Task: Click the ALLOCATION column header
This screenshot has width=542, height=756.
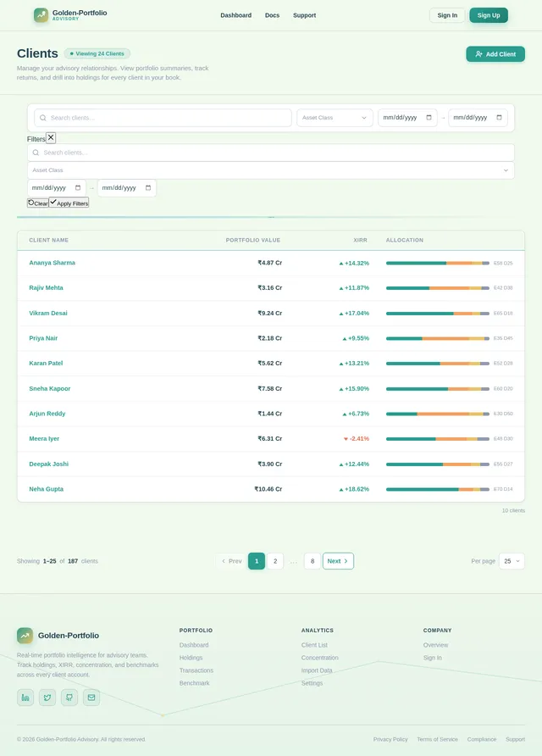Action: 404,240
